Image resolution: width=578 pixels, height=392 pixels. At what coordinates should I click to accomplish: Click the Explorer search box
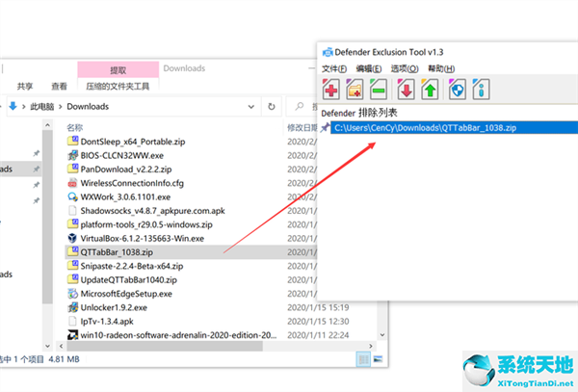coord(302,107)
